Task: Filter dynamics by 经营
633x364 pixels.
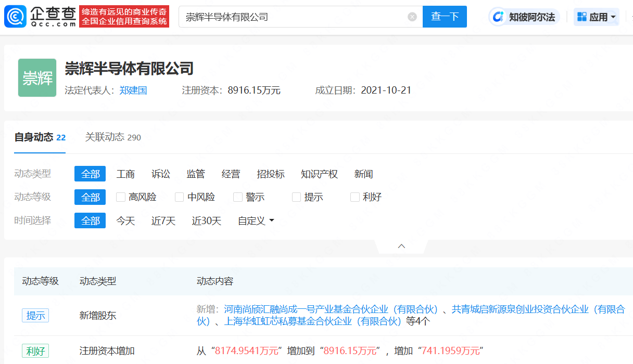Action: point(231,174)
